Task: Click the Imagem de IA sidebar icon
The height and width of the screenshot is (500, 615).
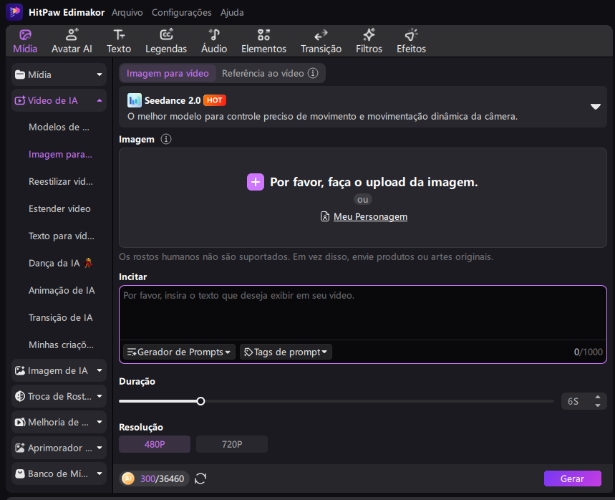Action: tap(20, 371)
